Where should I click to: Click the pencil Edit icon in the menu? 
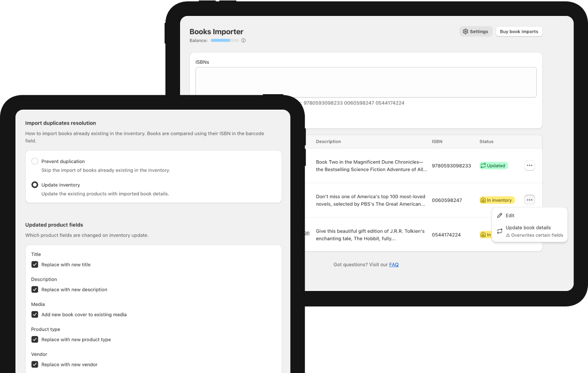(500, 216)
